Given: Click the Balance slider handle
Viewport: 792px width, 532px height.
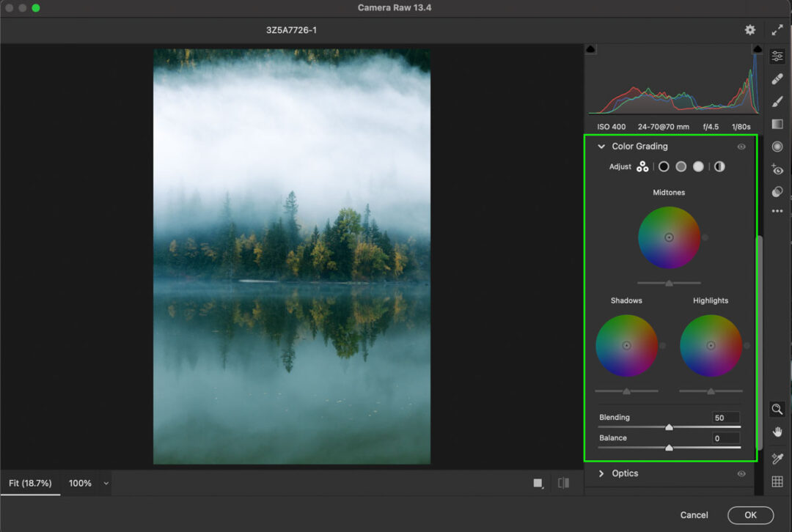Looking at the screenshot, I should click(669, 446).
